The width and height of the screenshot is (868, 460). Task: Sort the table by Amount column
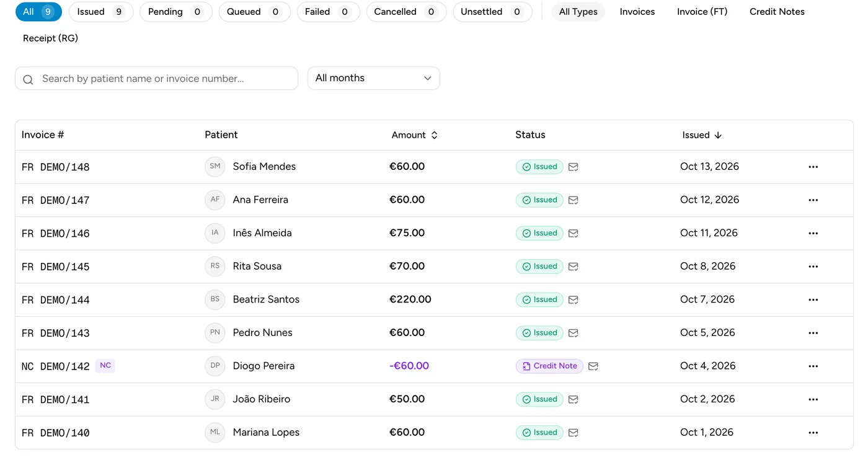coord(415,135)
